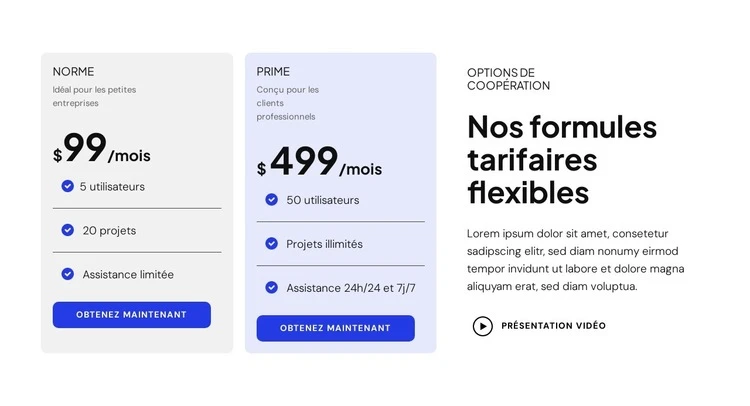Select the PRIME plan title
The width and height of the screenshot is (750, 406).
[273, 72]
